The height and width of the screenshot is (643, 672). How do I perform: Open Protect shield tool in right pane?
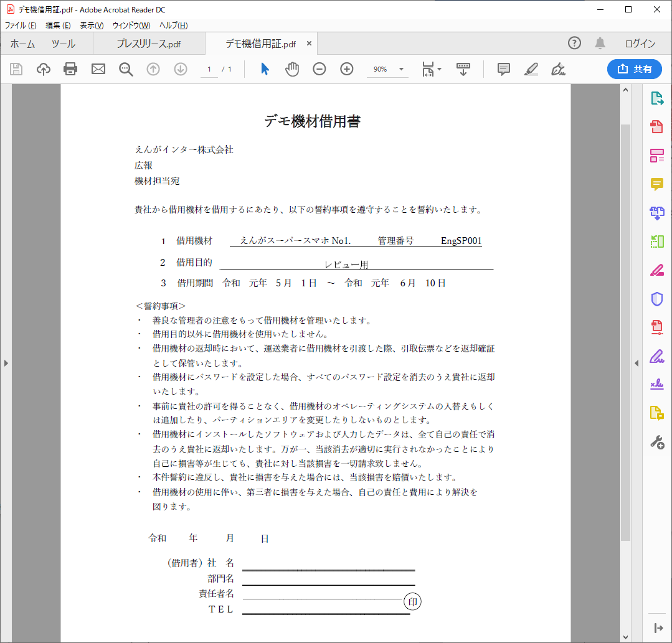[657, 299]
